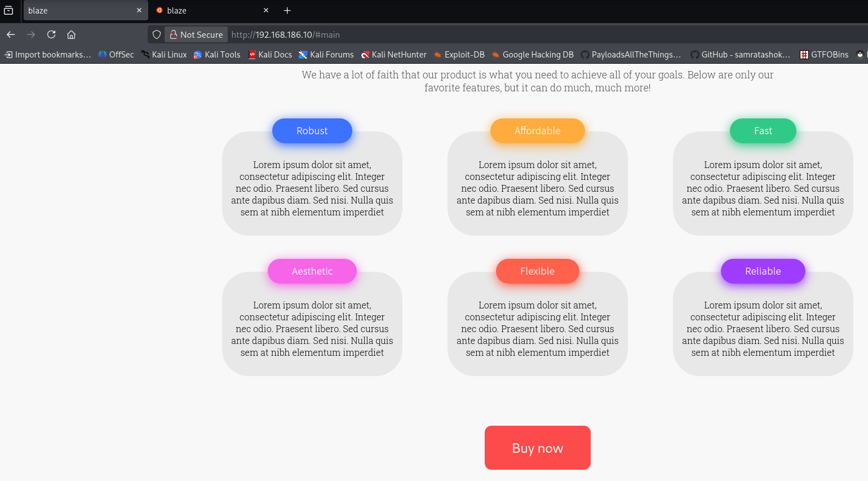Open the Google Hacking DB bookmark
Image resolution: width=868 pixels, height=481 pixels.
[x=532, y=55]
